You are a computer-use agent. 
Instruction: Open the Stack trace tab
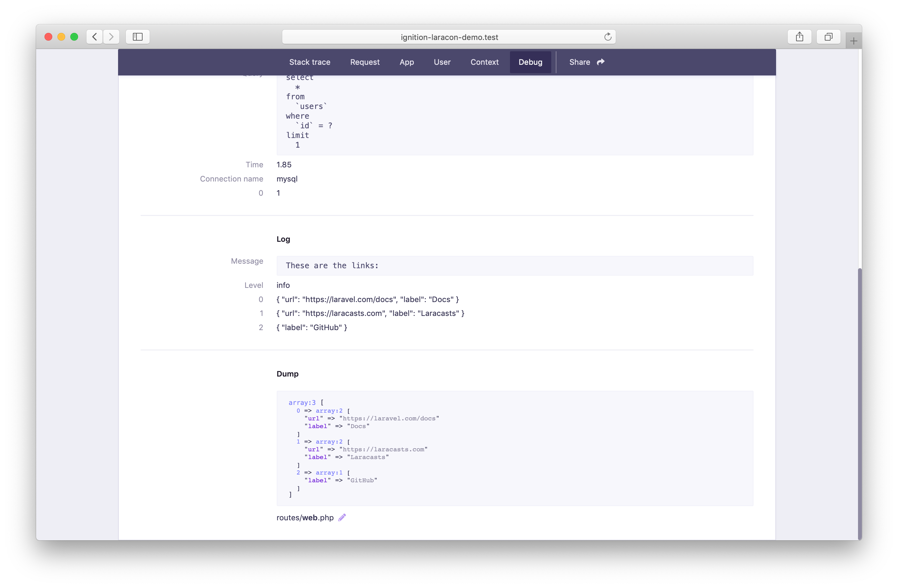[x=310, y=62]
